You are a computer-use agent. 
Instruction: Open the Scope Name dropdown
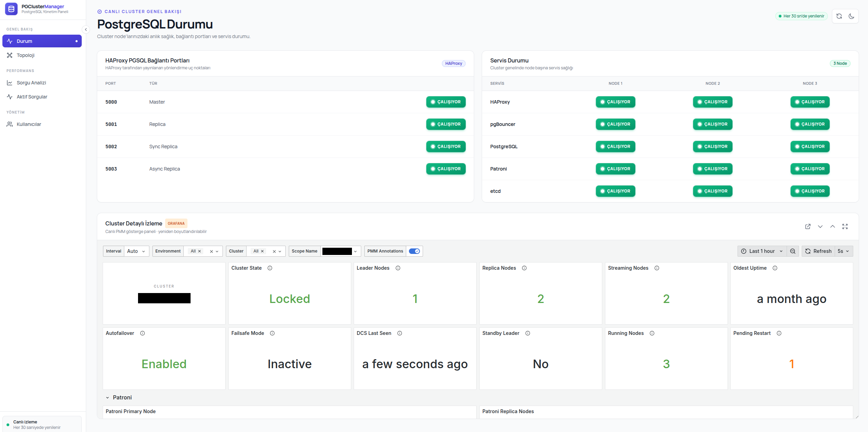point(341,251)
